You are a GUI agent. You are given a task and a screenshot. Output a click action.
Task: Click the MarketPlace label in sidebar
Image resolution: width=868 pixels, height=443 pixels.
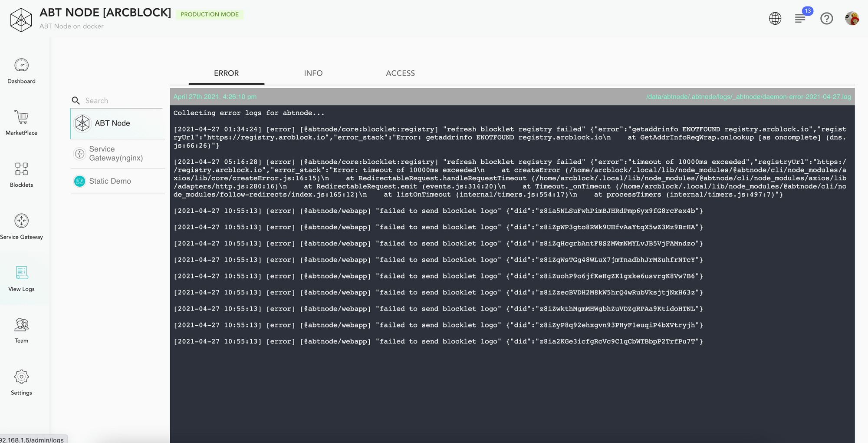coord(21,133)
